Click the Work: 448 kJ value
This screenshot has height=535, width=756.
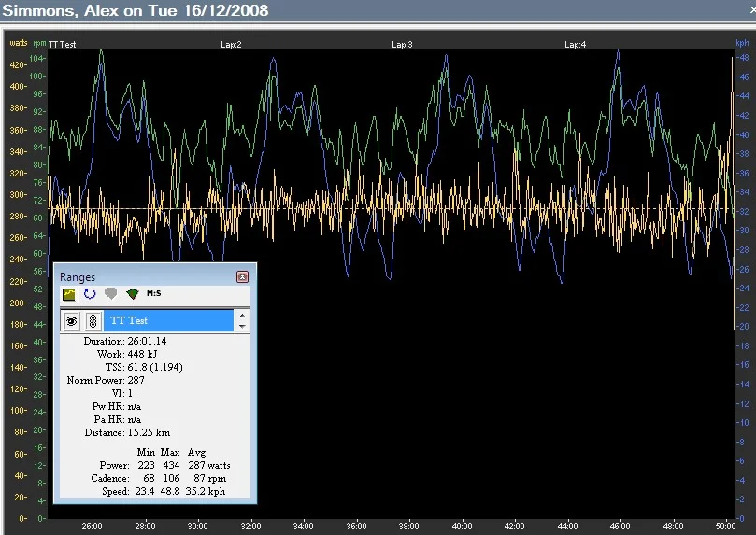[142, 354]
